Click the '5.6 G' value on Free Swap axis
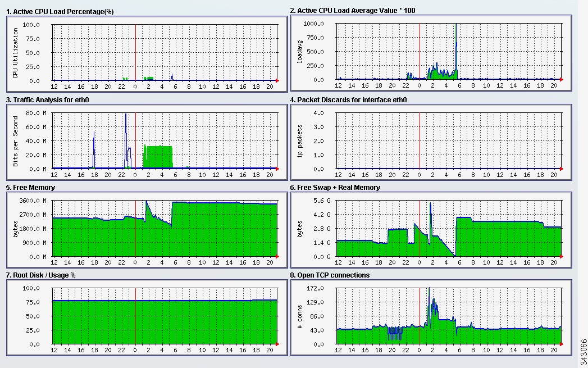Screen dimensions: 588x368 pyautogui.click(x=322, y=201)
